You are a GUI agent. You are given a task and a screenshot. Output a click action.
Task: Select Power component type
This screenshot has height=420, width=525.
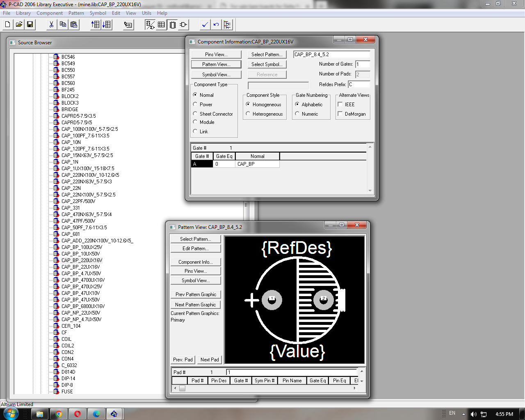(195, 104)
